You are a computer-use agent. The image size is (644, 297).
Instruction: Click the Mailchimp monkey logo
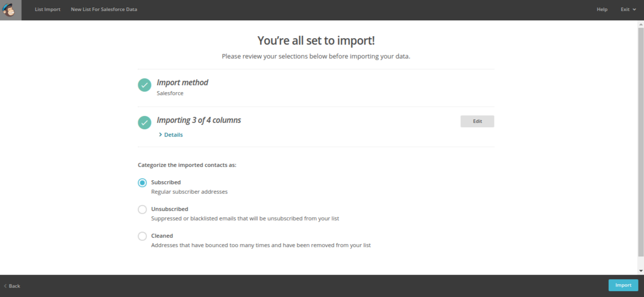coord(10,10)
